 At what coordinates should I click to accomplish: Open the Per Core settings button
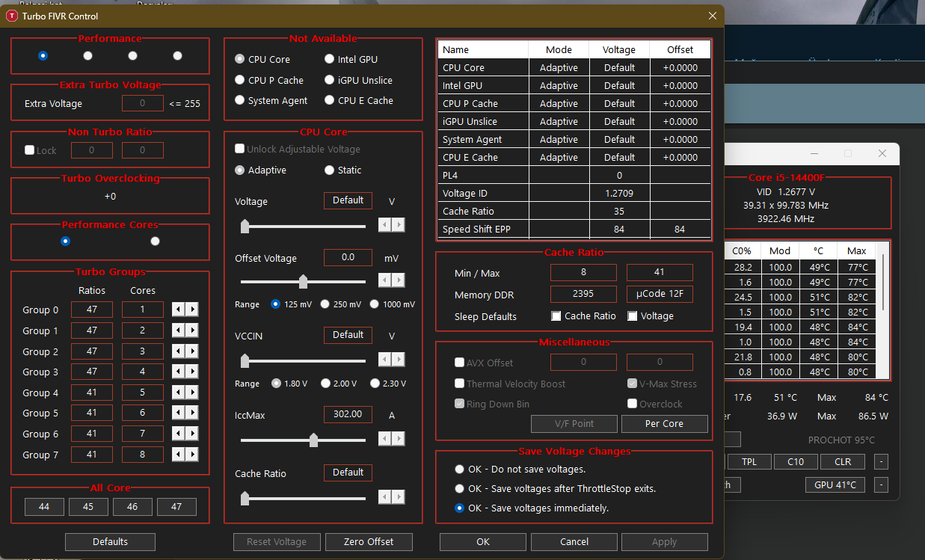664,423
